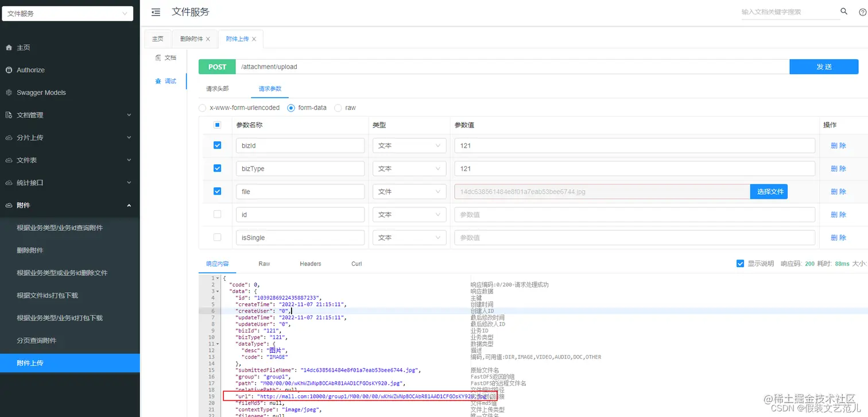Switch to the 主页 tab

point(158,38)
